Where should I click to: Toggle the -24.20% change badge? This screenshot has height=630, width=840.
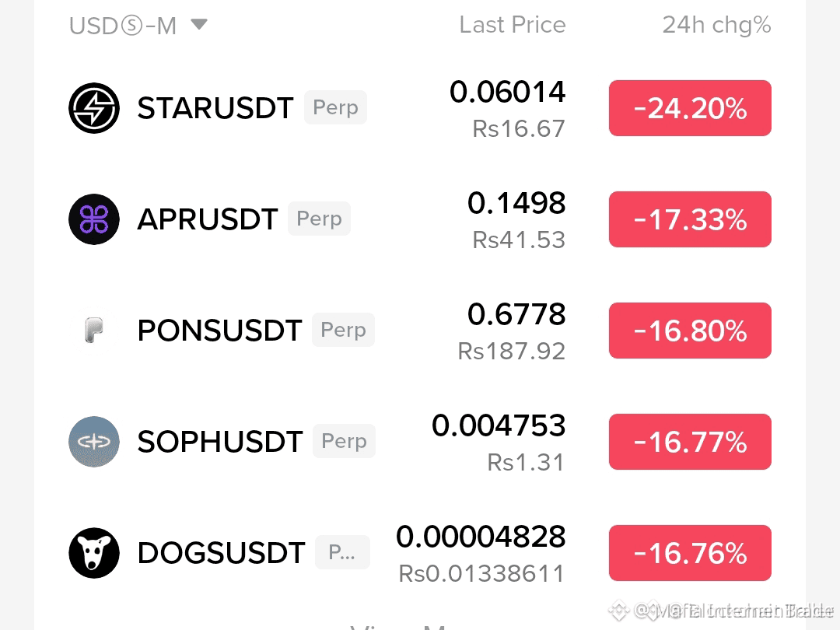(690, 108)
